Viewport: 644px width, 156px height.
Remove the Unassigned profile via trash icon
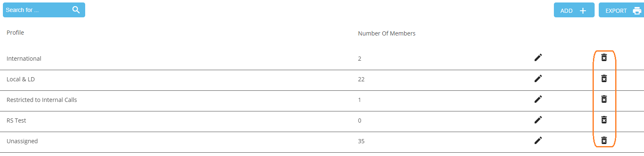click(x=604, y=140)
